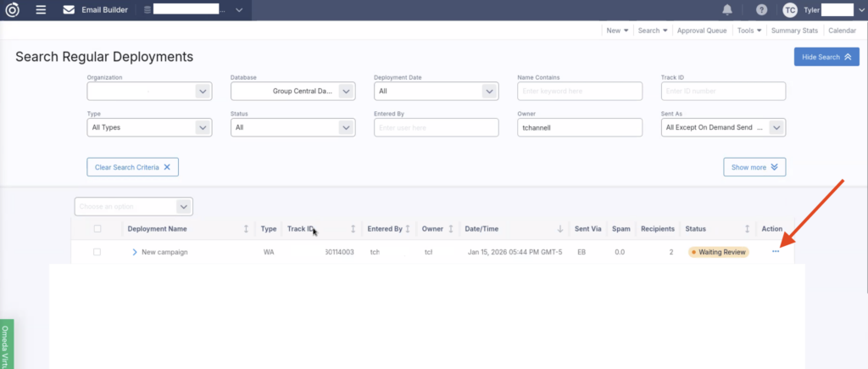Open the hamburger navigation menu
Viewport: 868px width, 369px height.
pyautogui.click(x=41, y=10)
